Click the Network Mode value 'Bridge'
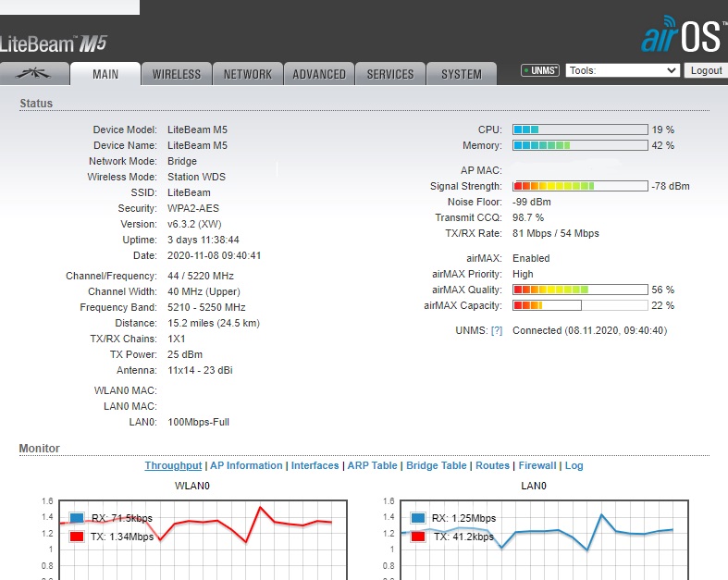Image resolution: width=728 pixels, height=580 pixels. point(182,161)
